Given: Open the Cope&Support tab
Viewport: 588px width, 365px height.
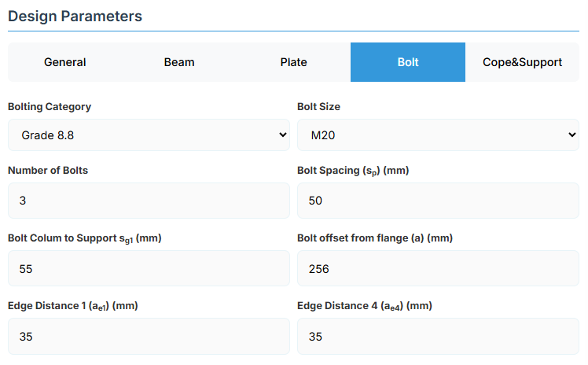Looking at the screenshot, I should [522, 62].
